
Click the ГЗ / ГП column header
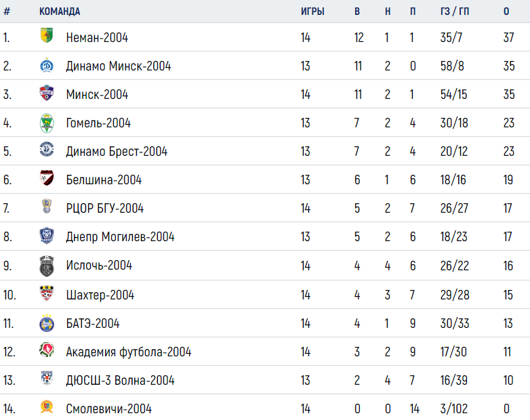point(455,12)
